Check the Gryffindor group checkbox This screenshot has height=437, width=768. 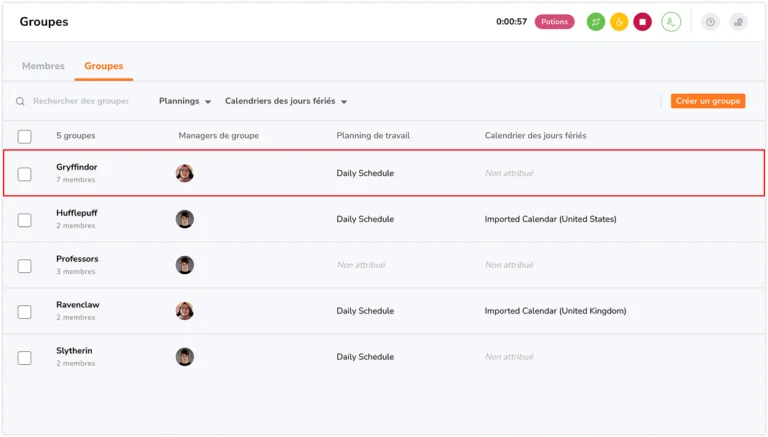coord(25,174)
